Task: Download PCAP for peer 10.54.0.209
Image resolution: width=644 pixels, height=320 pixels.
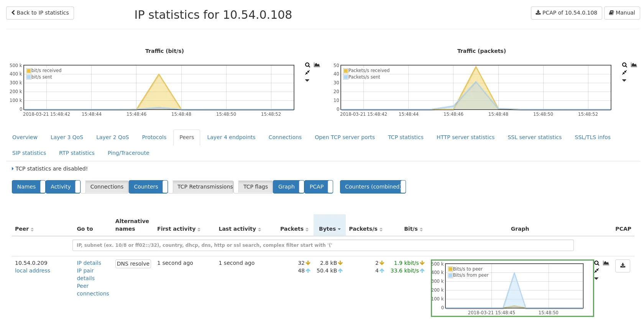Action: (x=623, y=266)
